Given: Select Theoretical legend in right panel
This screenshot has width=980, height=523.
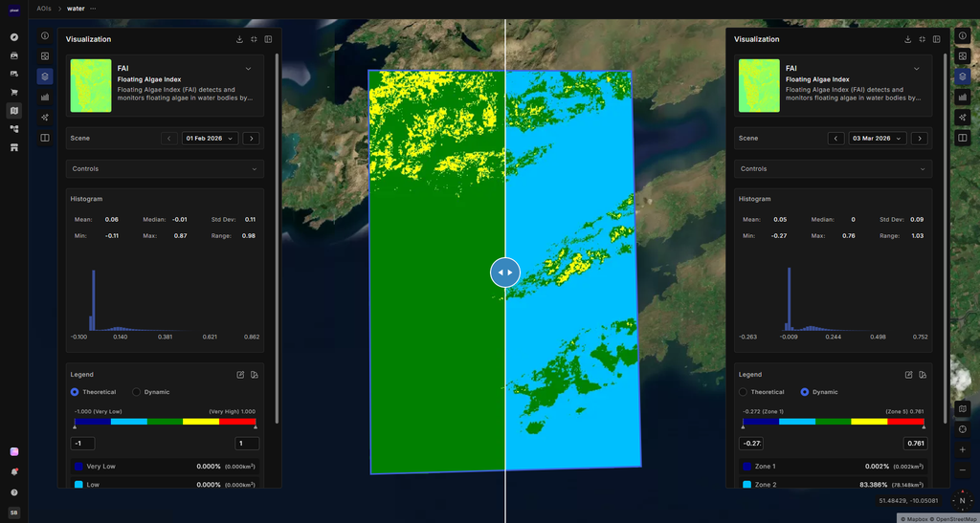Looking at the screenshot, I should click(762, 392).
